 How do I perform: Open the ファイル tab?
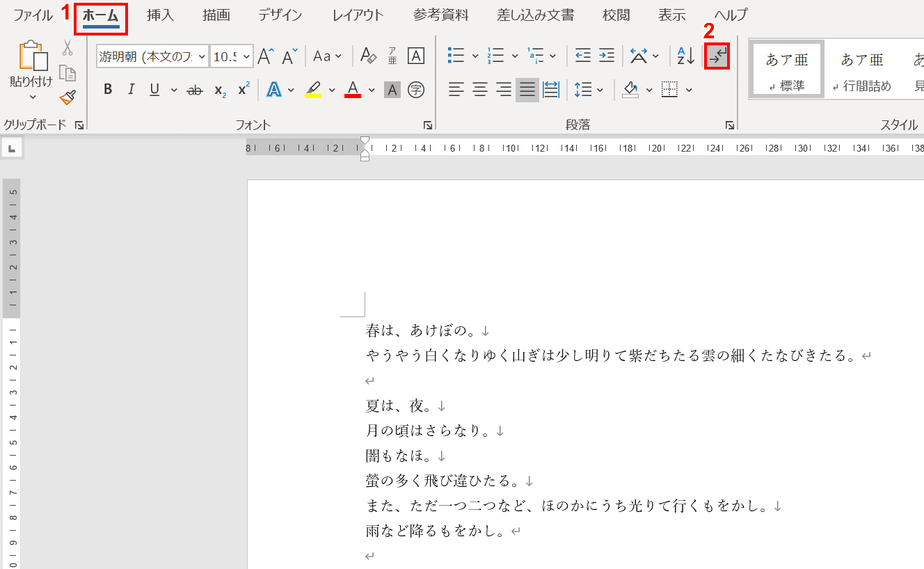click(33, 15)
